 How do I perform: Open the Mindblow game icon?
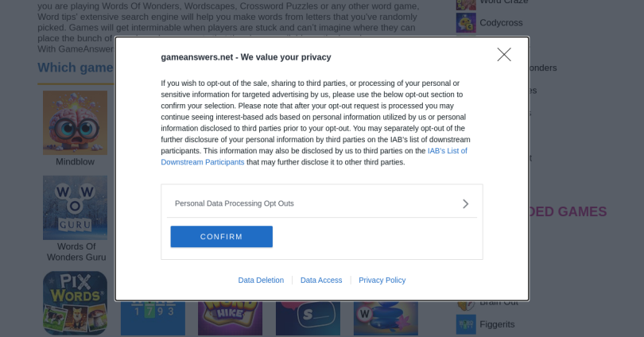pyautogui.click(x=75, y=122)
